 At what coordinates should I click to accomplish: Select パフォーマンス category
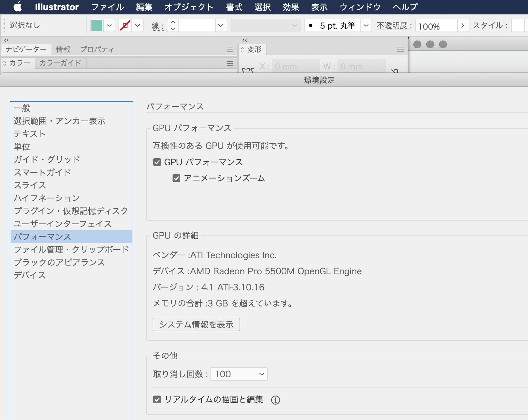(71, 237)
